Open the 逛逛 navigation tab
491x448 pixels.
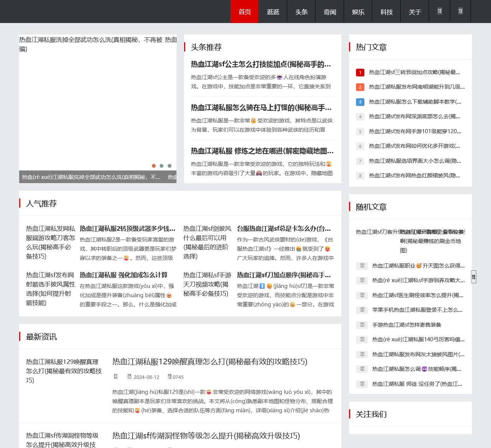[x=273, y=12]
